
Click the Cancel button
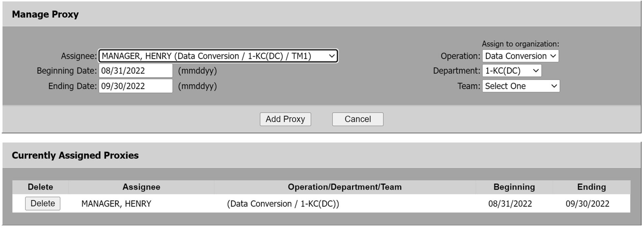click(x=357, y=119)
